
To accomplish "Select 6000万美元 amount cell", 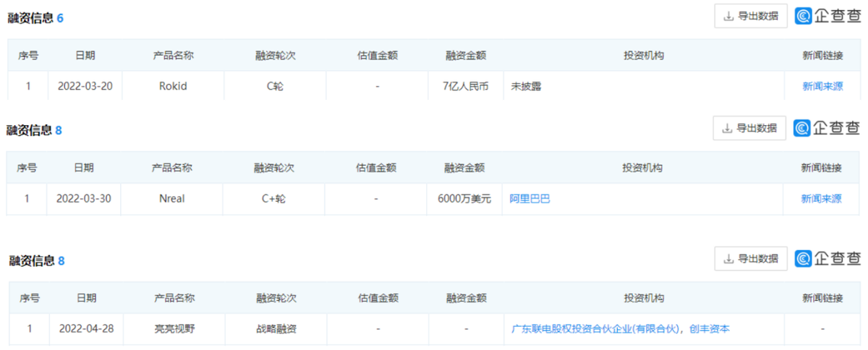I will [x=464, y=198].
